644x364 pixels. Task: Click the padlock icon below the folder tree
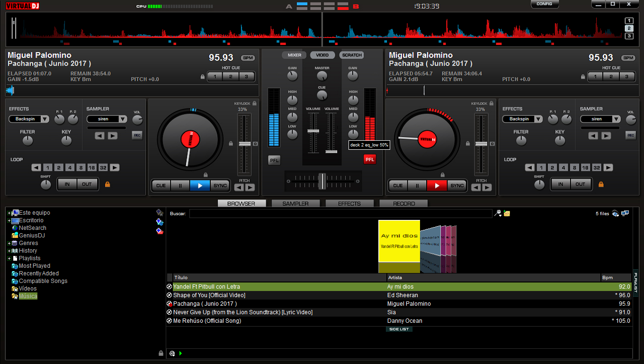(161, 353)
